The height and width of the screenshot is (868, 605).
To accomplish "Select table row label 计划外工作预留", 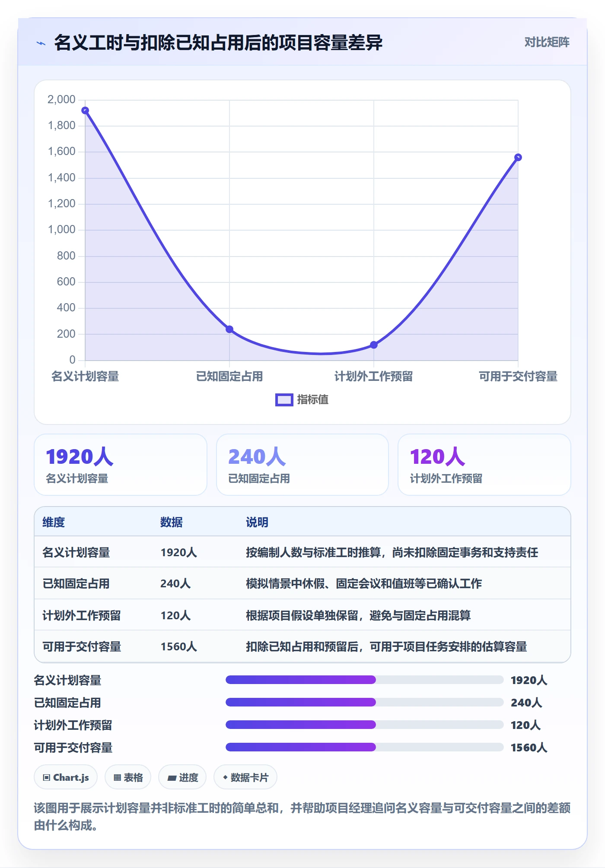I will (82, 615).
